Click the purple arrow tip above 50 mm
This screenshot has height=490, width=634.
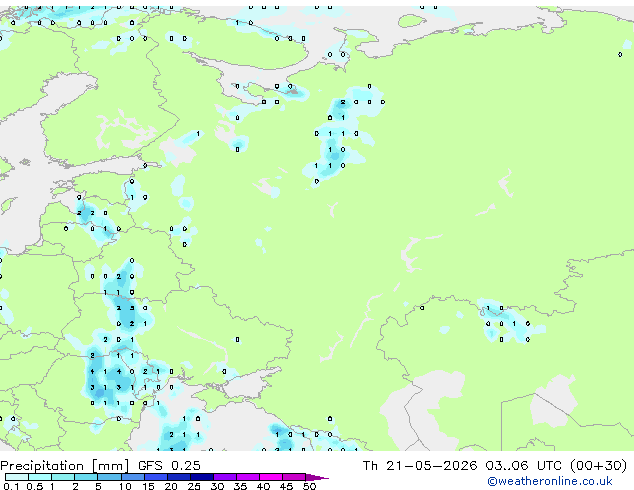(317, 477)
